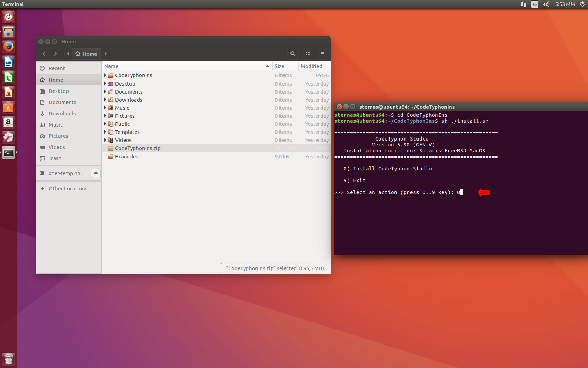Expand the Videos folder row
This screenshot has height=368, width=588.
[105, 140]
